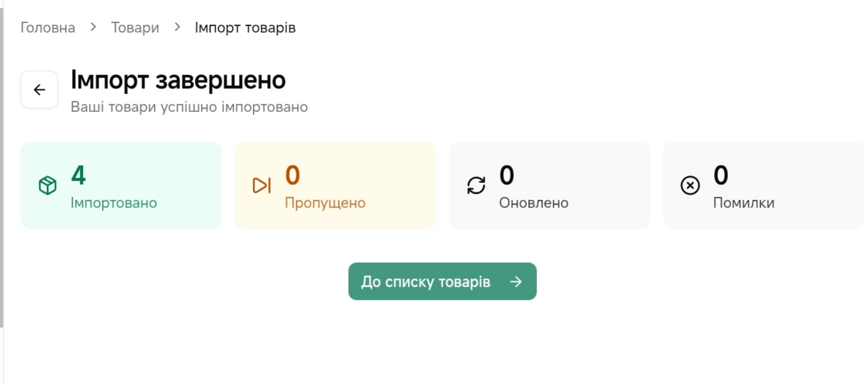Viewport: 868px width, 385px height.
Task: Click the Ваші товари успішно імпортовано subtitle
Action: coord(189,107)
